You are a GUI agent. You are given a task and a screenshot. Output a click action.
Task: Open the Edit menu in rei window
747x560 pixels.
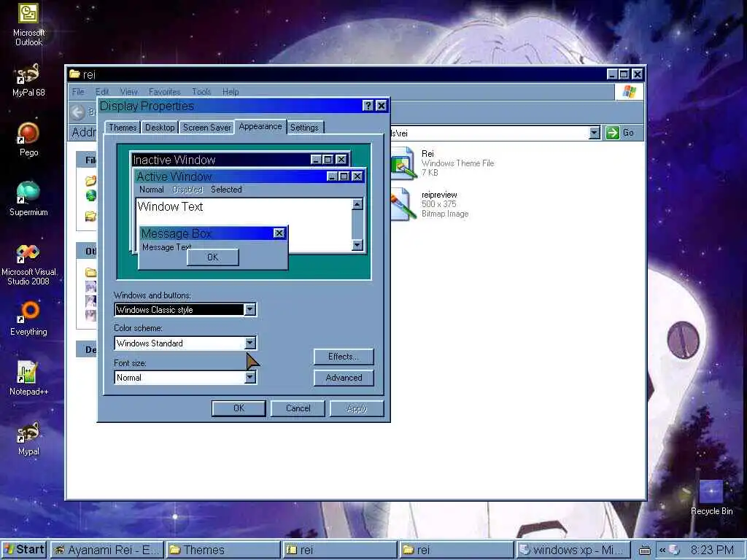pyautogui.click(x=102, y=92)
